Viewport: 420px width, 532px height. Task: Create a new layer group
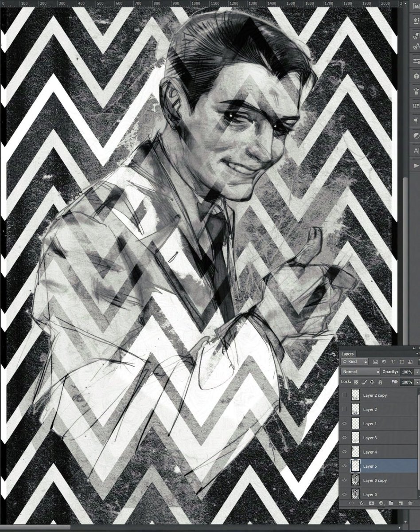391,503
